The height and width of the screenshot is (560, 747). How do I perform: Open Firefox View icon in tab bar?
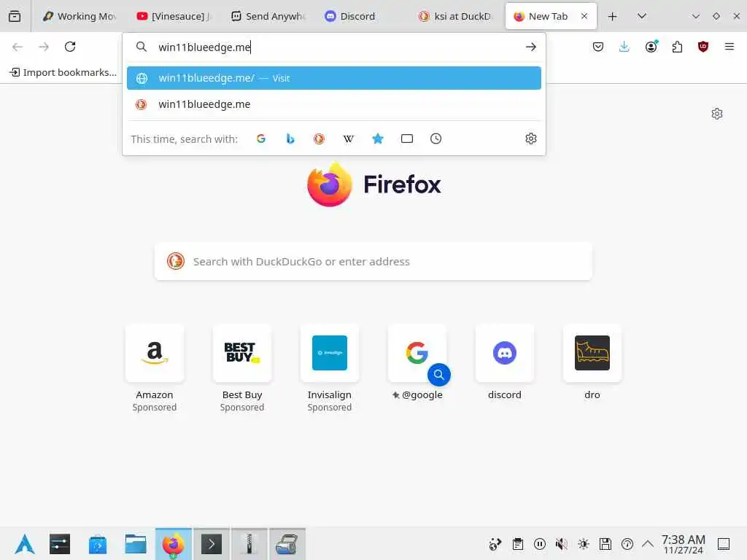point(15,16)
